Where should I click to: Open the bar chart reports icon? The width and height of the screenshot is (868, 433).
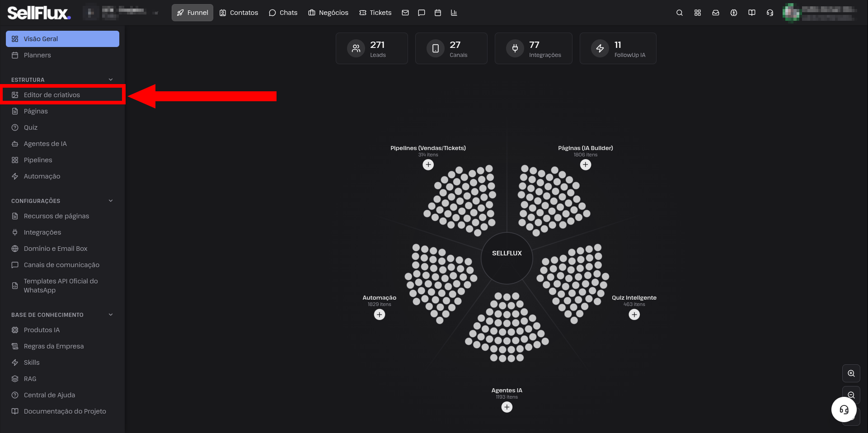(x=454, y=13)
